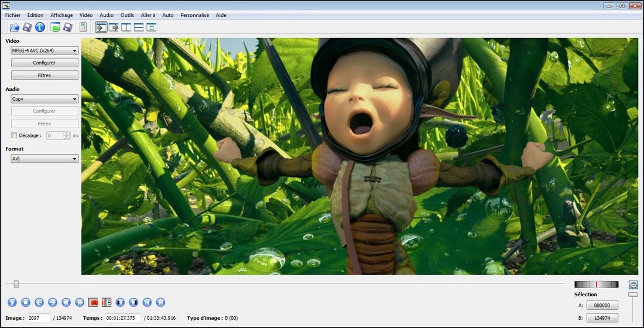Viewport: 644px width, 328px height.
Task: Click the Temps time field
Action: (123, 318)
